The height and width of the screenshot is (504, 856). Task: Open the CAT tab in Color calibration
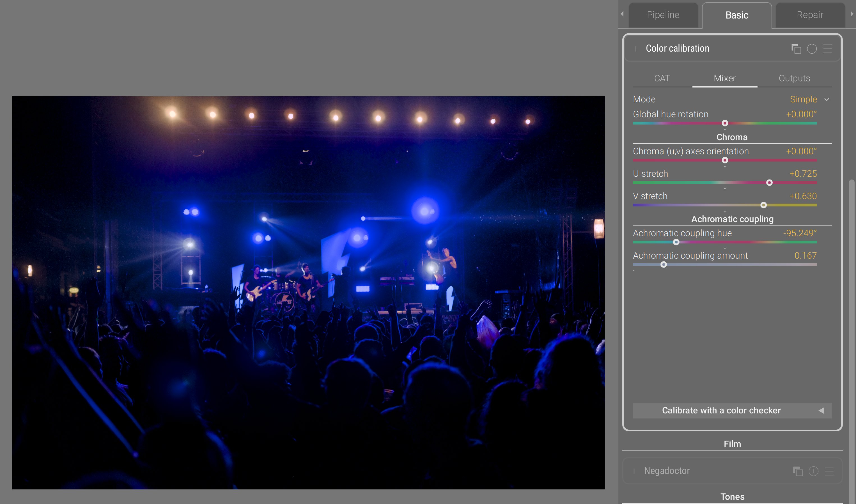[x=662, y=79]
